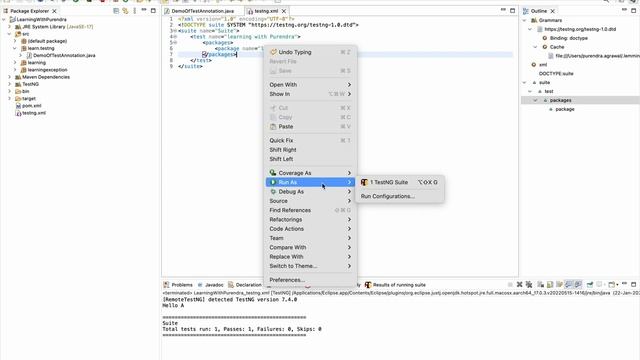Close the testng.xml editor tab

click(x=284, y=11)
